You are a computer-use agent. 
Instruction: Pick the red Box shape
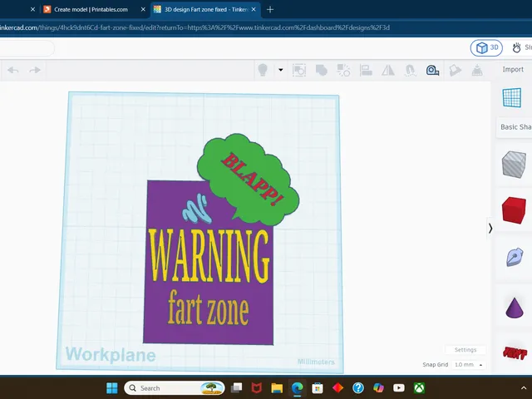tap(514, 210)
